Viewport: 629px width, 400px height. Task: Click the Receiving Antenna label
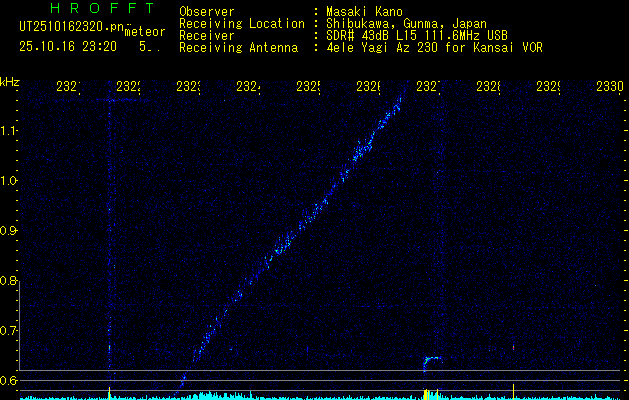[239, 48]
